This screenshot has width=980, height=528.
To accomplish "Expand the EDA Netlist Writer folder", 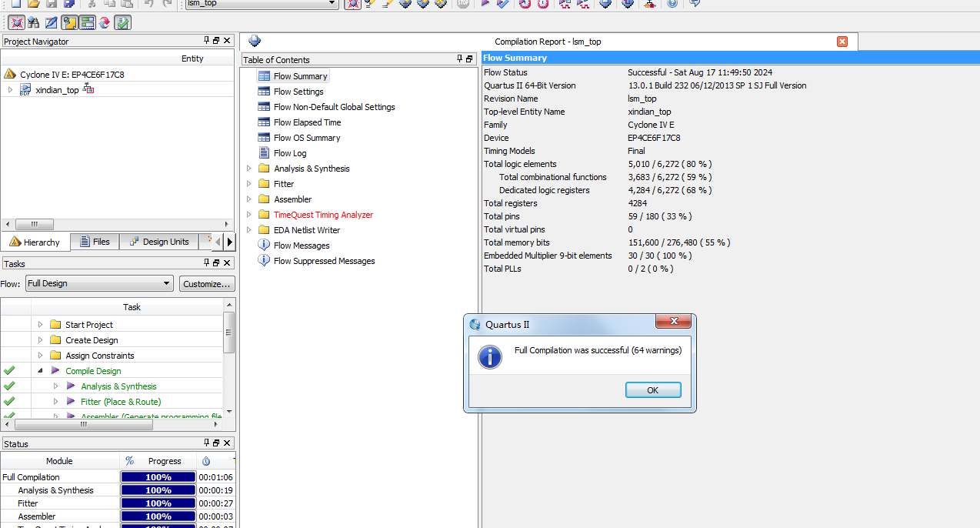I will click(x=248, y=230).
